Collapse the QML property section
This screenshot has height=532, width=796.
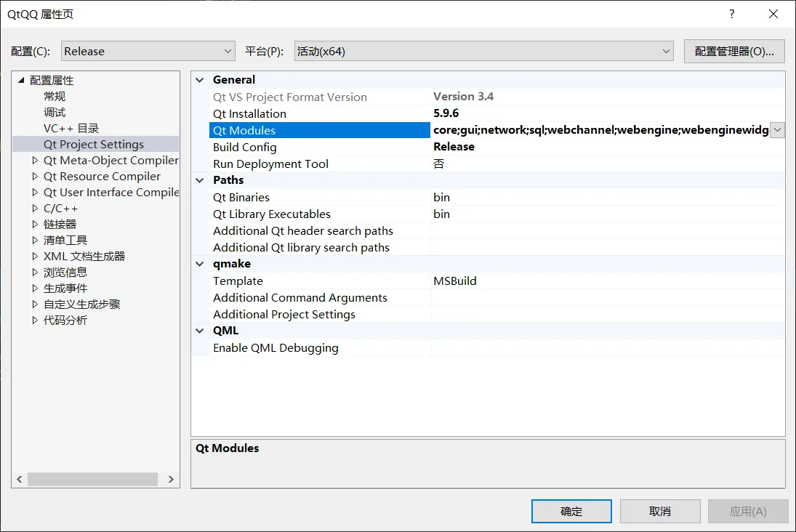tap(200, 331)
